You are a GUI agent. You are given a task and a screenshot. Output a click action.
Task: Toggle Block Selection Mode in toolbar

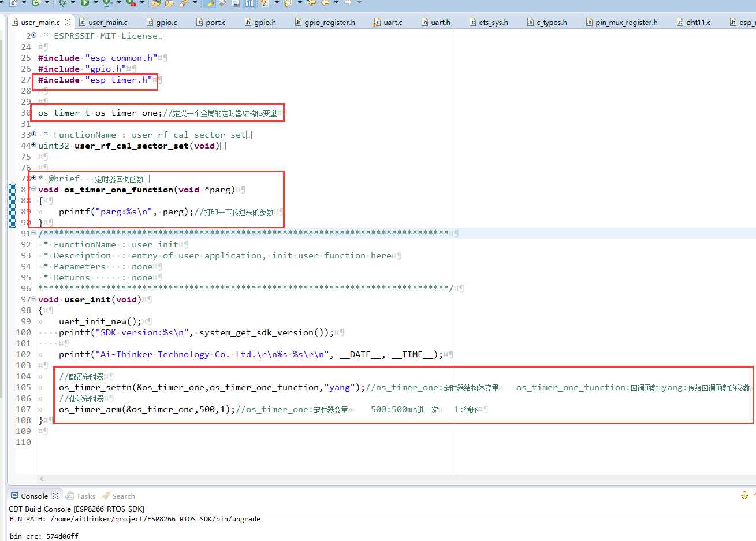[x=236, y=3]
